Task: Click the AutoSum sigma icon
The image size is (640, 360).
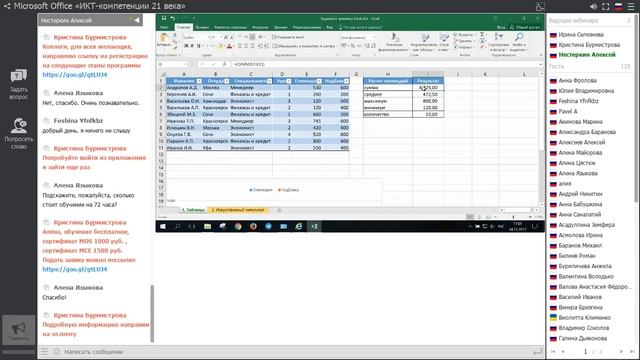Action: tap(482, 35)
